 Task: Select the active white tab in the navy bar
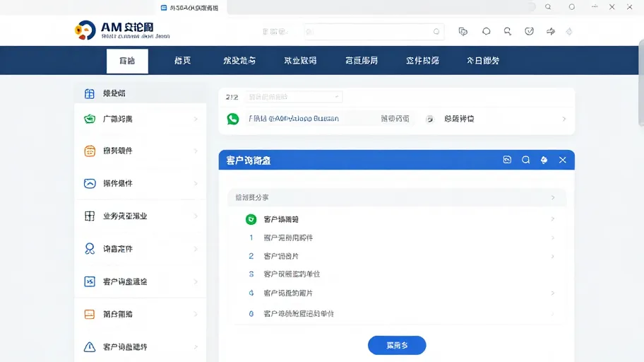[x=127, y=61]
